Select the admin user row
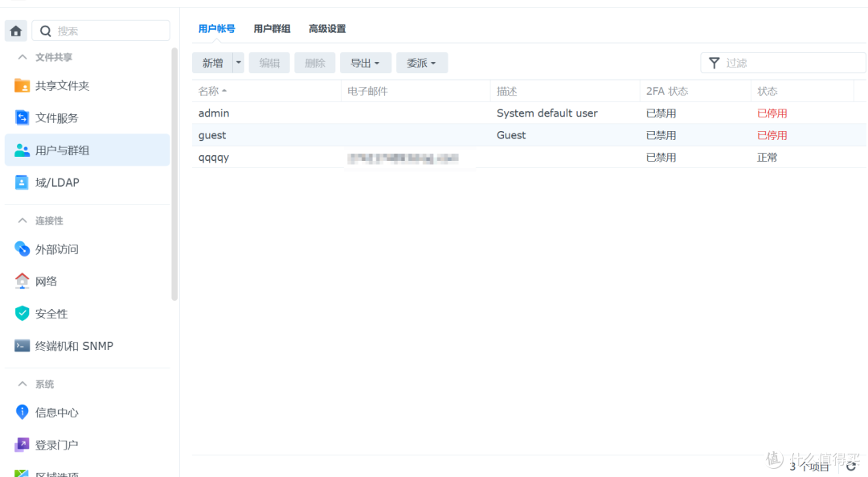868x477 pixels. [529, 113]
